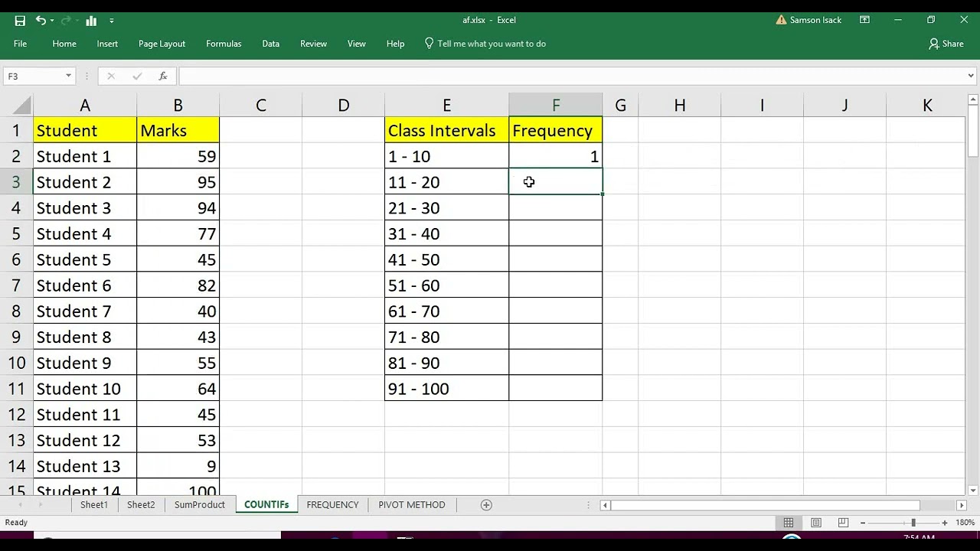Screen dimensions: 980x551
Task: Click the Insert Function fx icon
Action: click(163, 76)
